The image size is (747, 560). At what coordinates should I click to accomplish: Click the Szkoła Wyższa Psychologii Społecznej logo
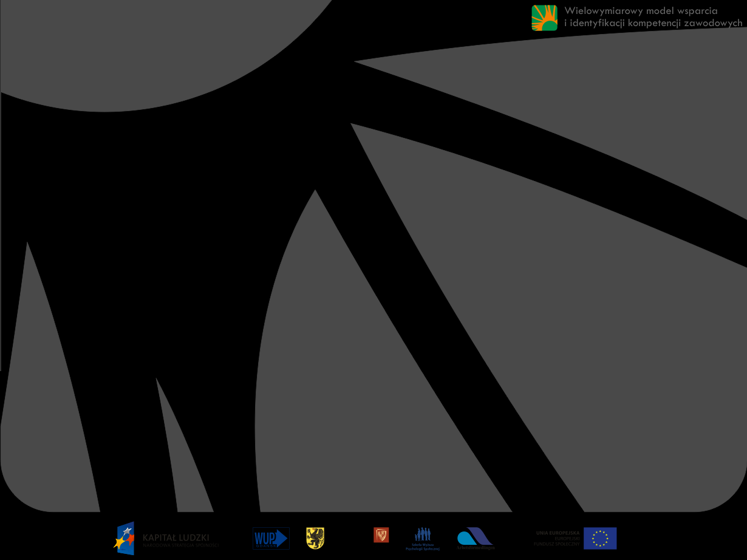423,539
